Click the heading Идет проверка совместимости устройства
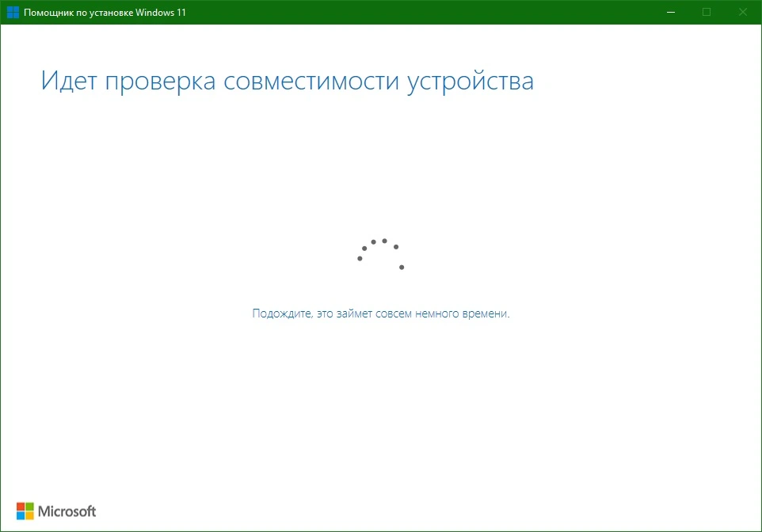The width and height of the screenshot is (762, 532). click(x=288, y=81)
